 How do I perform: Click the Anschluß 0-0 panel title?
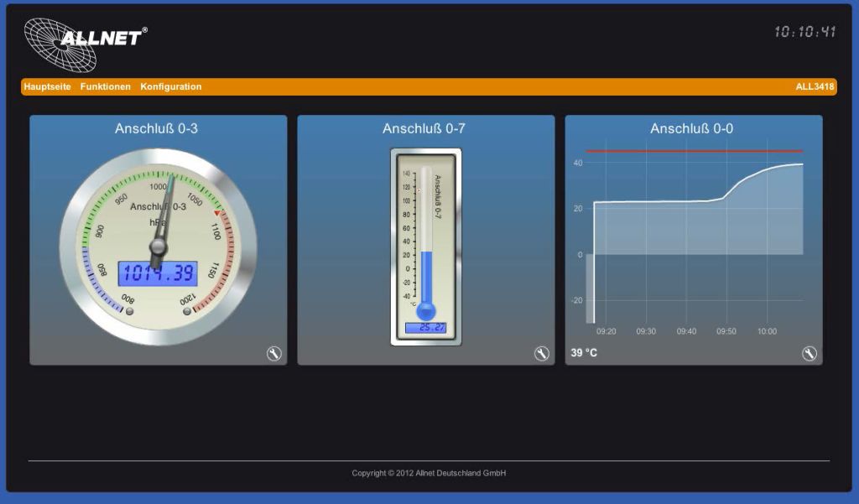point(692,128)
